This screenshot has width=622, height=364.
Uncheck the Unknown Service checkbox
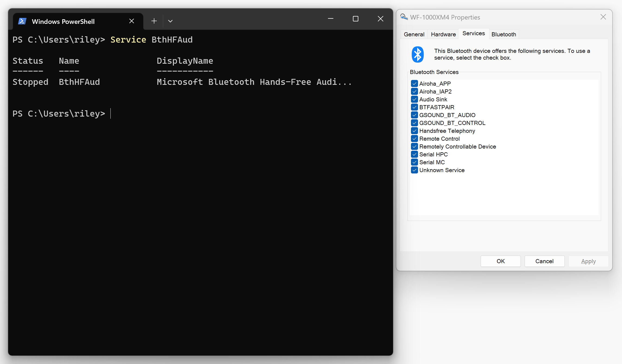click(x=414, y=170)
